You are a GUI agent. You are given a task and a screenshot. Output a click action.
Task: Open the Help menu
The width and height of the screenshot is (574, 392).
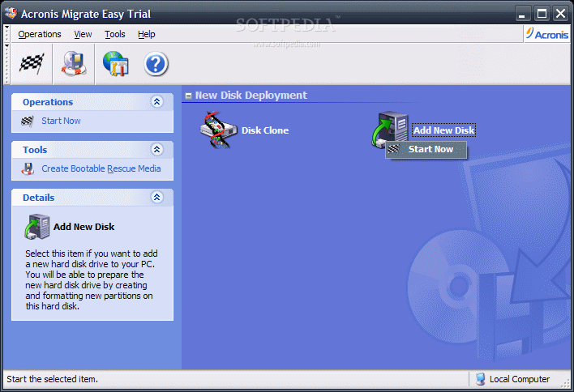[x=147, y=34]
